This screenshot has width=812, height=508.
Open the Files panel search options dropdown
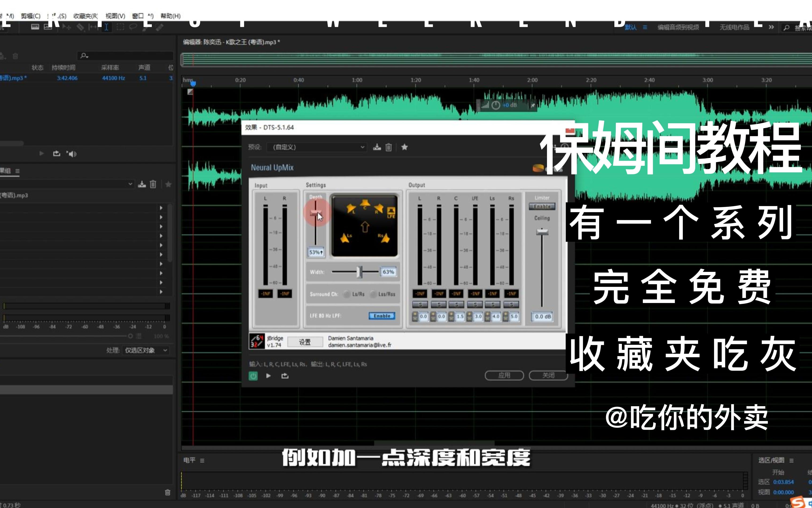pos(84,56)
